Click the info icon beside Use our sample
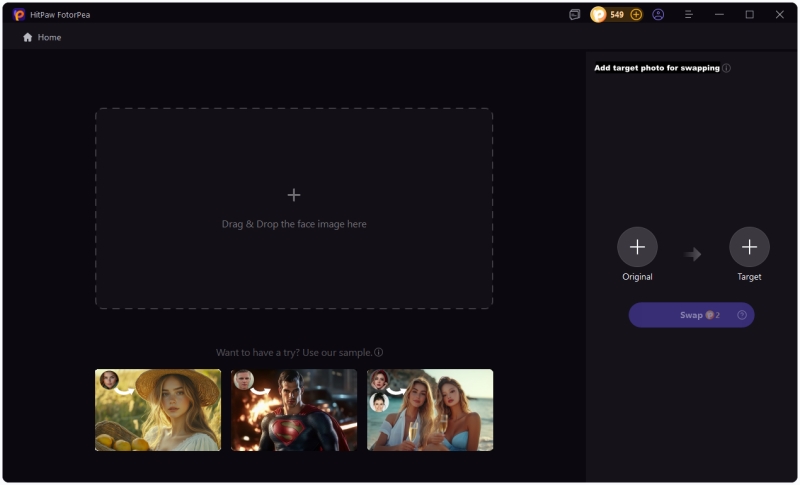 point(379,352)
